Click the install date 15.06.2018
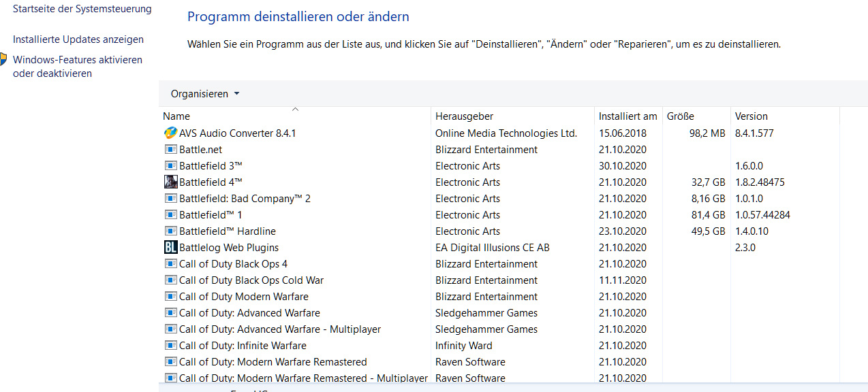 coord(623,133)
